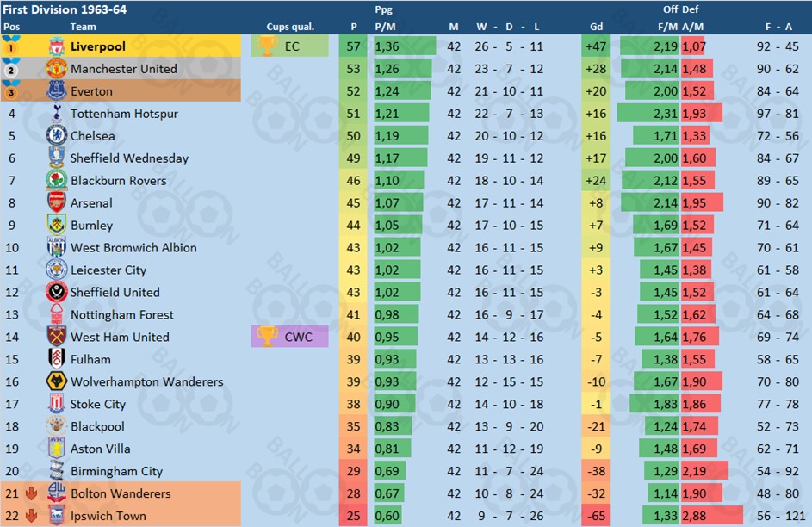Image resolution: width=812 pixels, height=527 pixels.
Task: Click the West Ham United crest
Action: [x=57, y=337]
